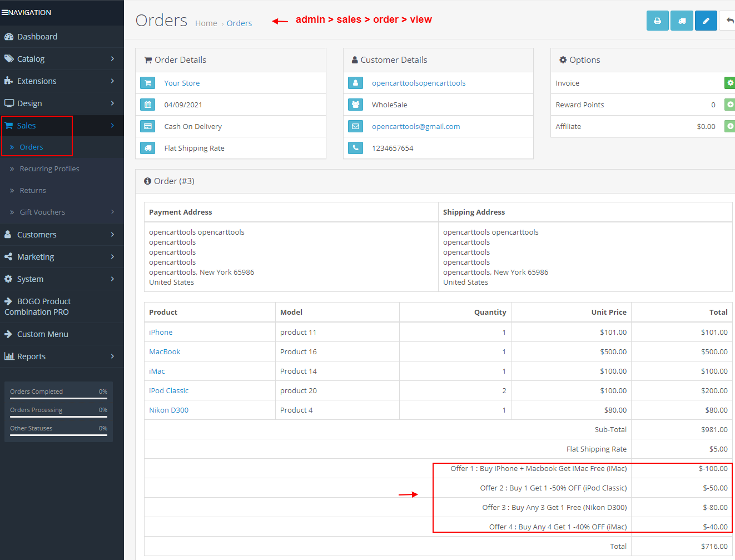
Task: Click the shipping list truck button
Action: (682, 21)
